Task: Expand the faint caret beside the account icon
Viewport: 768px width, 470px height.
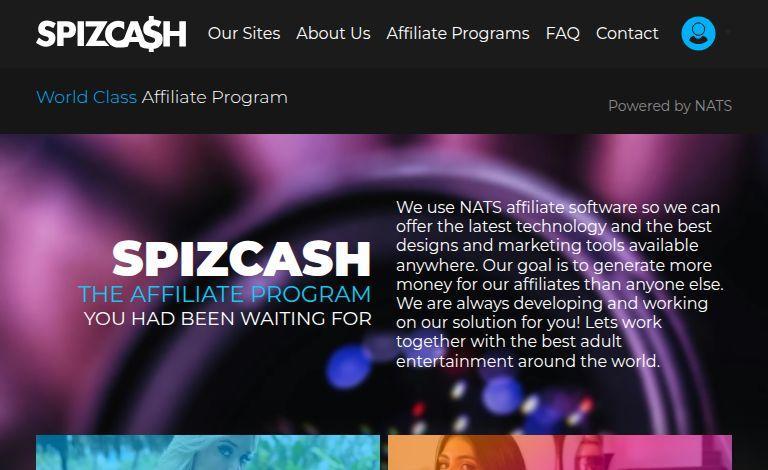Action: (x=728, y=32)
